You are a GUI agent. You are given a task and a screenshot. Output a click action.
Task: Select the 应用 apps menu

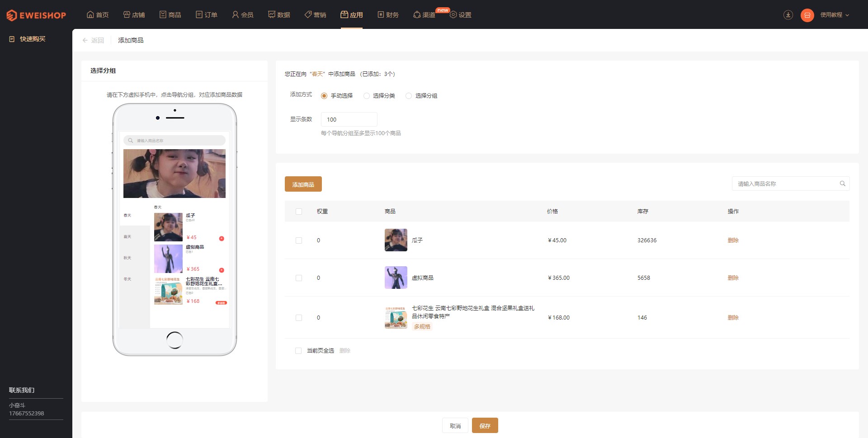pos(351,15)
